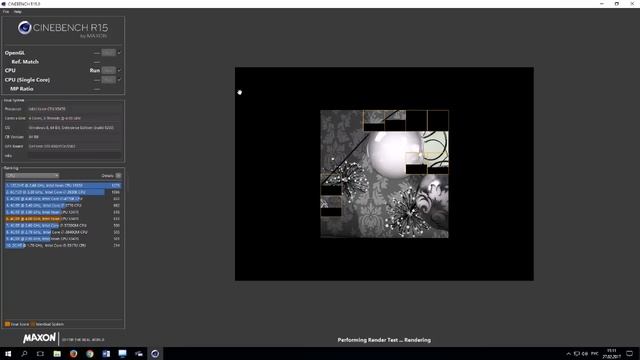This screenshot has width=640, height=360.
Task: Open the taskbar search icon
Action: (x=24, y=353)
